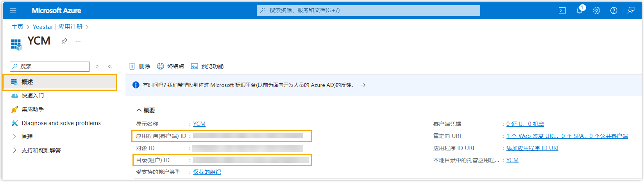Open the help question mark icon
The height and width of the screenshot is (182, 644).
(614, 11)
